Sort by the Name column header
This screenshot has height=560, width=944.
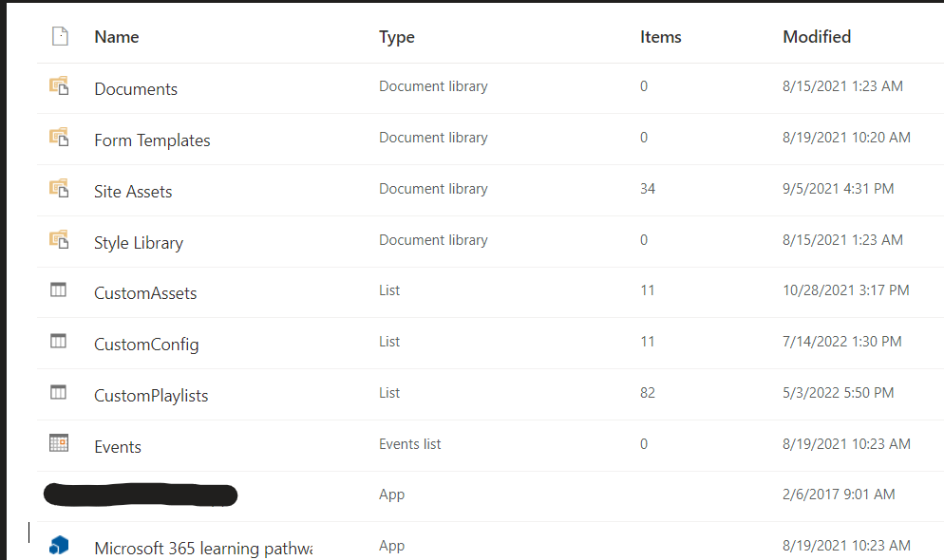(116, 37)
